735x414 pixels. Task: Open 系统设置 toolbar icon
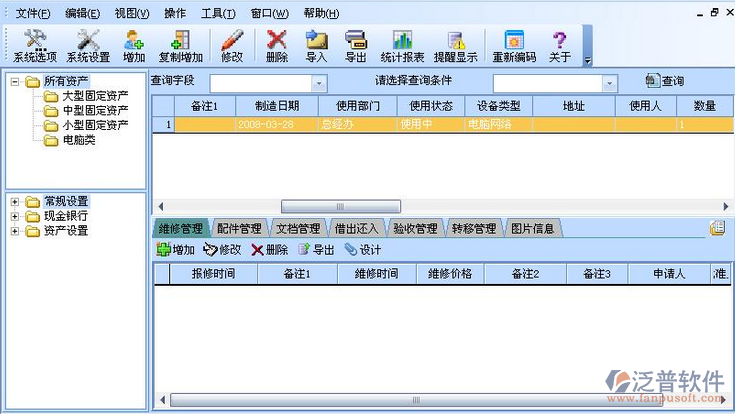[88, 46]
